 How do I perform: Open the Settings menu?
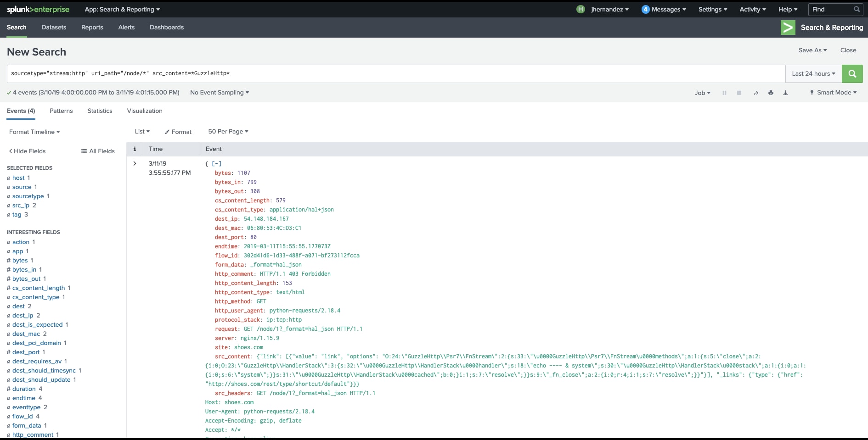(x=713, y=9)
